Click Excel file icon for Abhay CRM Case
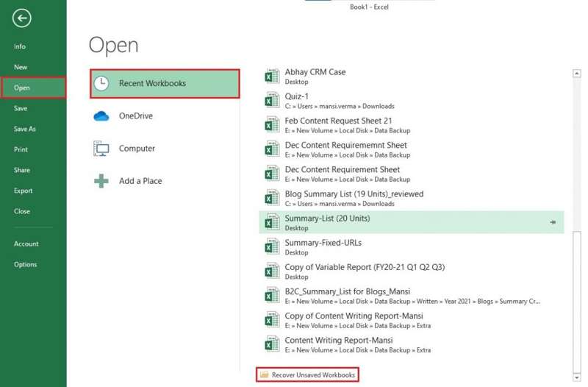Image resolution: width=588 pixels, height=387 pixels. coord(272,77)
